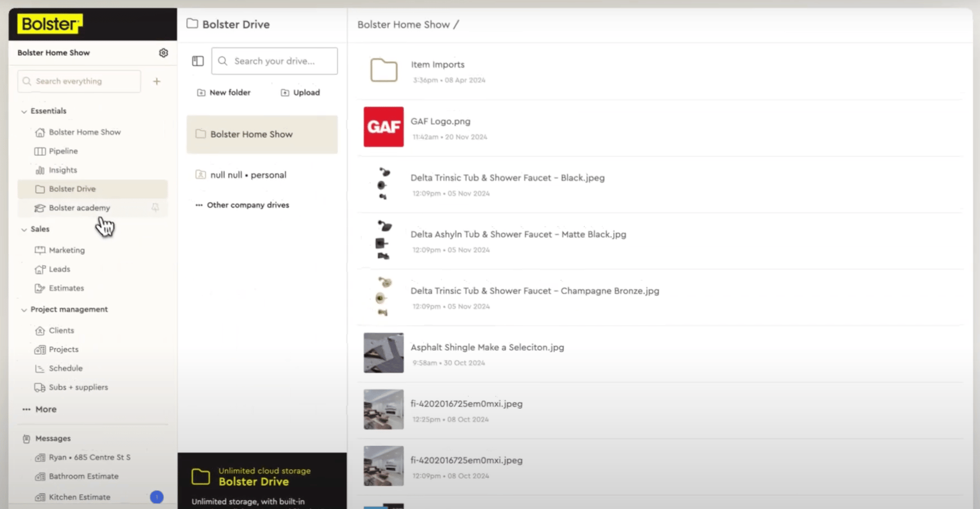
Task: Open the GAF Logo.png thumbnail
Action: tap(384, 127)
